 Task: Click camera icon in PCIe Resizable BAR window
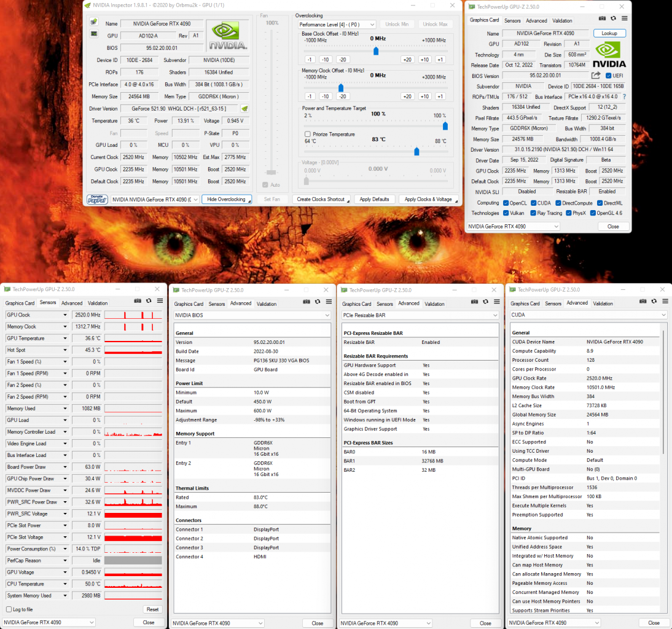[474, 302]
